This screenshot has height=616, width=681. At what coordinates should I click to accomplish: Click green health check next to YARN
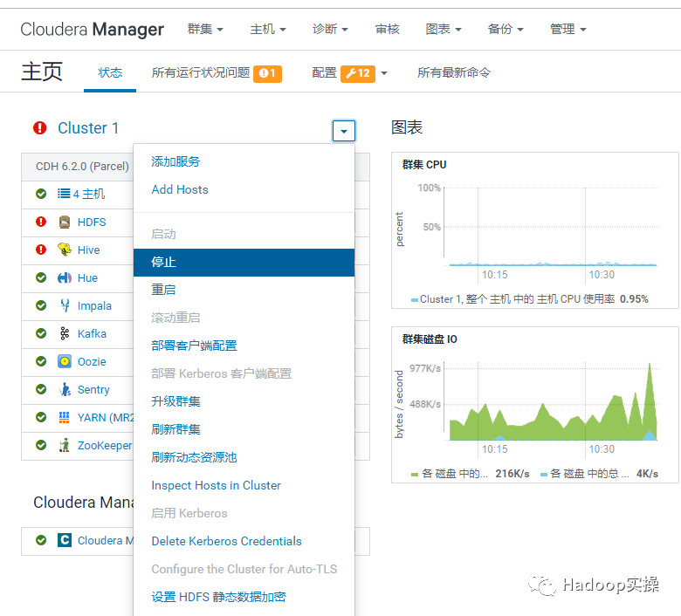(41, 417)
